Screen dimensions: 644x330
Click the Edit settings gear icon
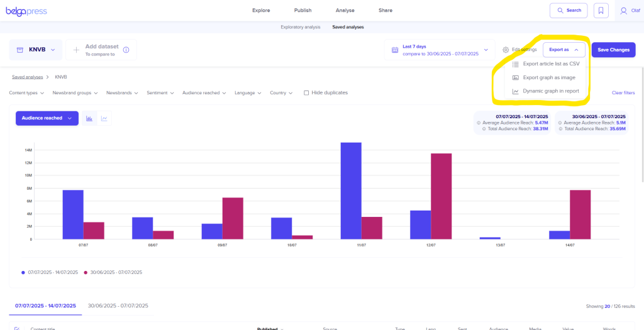[506, 50]
